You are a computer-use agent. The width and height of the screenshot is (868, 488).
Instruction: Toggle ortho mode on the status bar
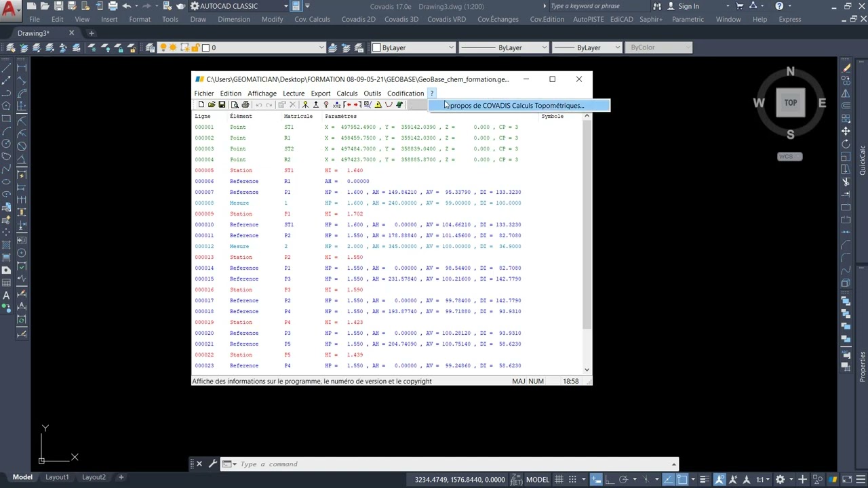click(x=610, y=479)
